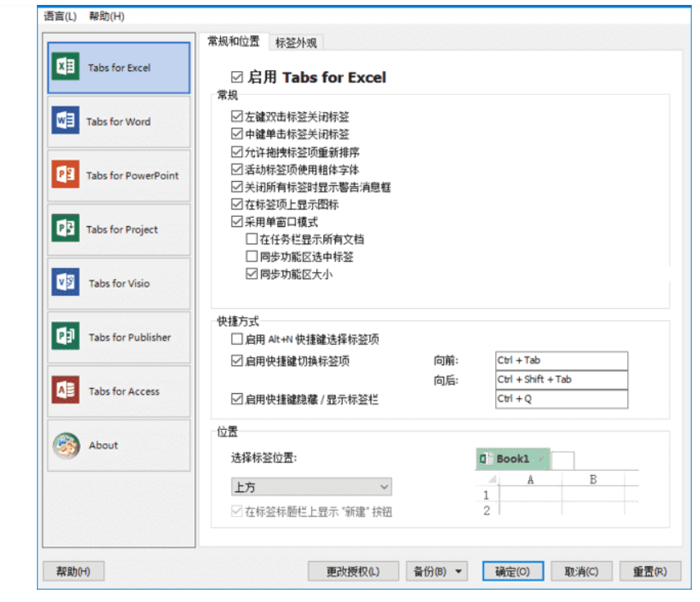
Task: Toggle 启用 Tabs for Excel checkbox
Action: point(237,77)
